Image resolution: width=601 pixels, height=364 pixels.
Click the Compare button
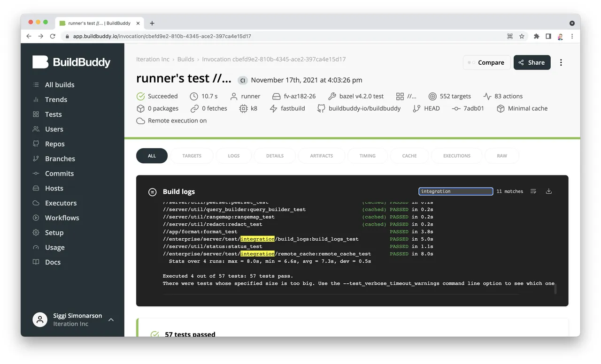486,62
